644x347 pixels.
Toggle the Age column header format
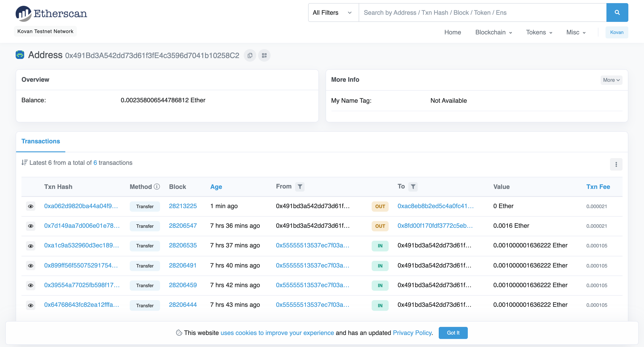[216, 187]
